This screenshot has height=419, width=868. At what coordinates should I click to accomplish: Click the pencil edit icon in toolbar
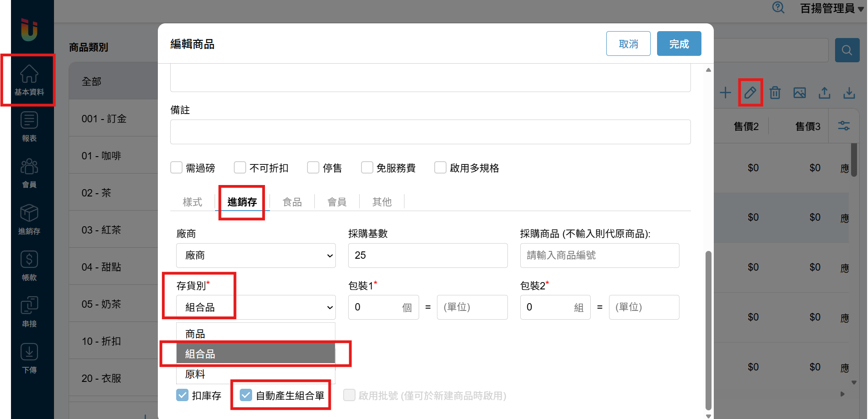click(x=750, y=93)
